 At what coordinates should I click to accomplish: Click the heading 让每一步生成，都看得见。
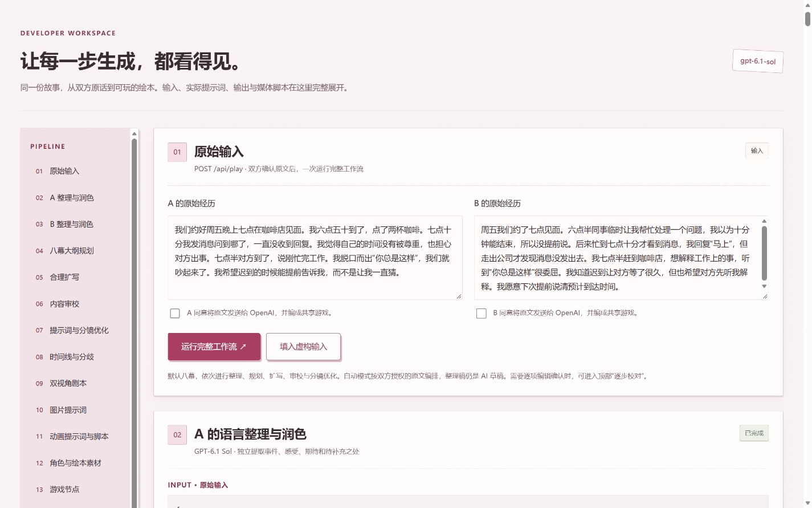click(x=133, y=61)
